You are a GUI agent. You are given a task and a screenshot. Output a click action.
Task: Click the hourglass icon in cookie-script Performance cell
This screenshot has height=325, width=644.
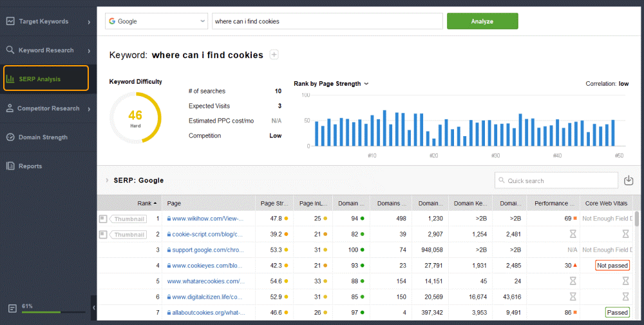point(573,234)
